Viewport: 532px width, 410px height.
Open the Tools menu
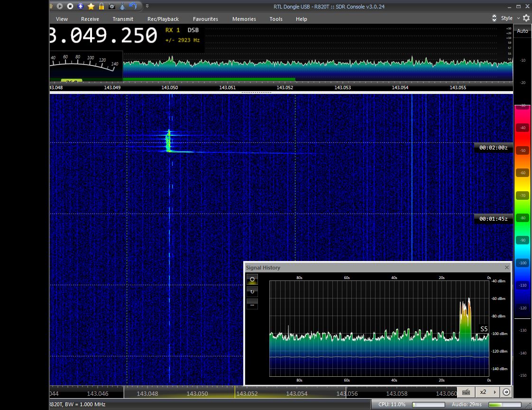pyautogui.click(x=276, y=19)
